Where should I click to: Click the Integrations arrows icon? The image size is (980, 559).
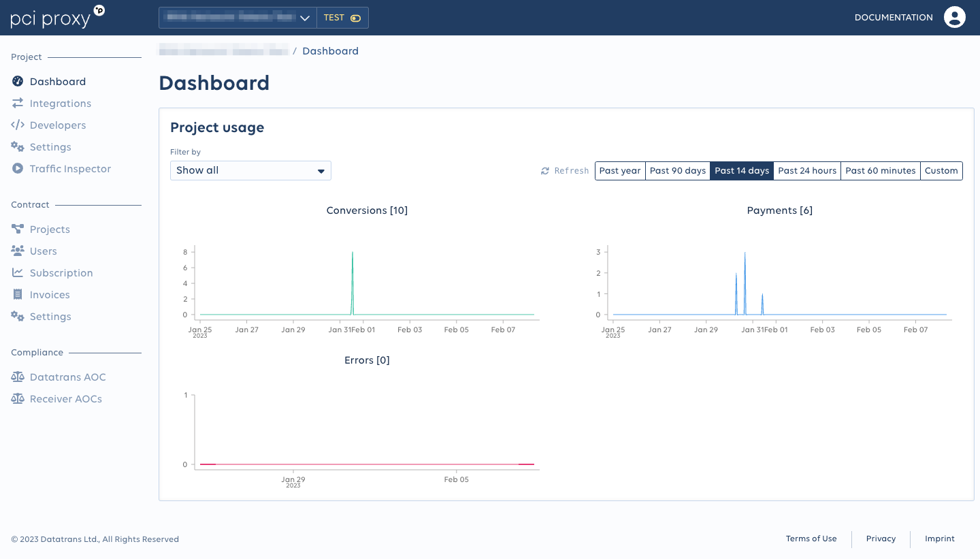click(18, 103)
